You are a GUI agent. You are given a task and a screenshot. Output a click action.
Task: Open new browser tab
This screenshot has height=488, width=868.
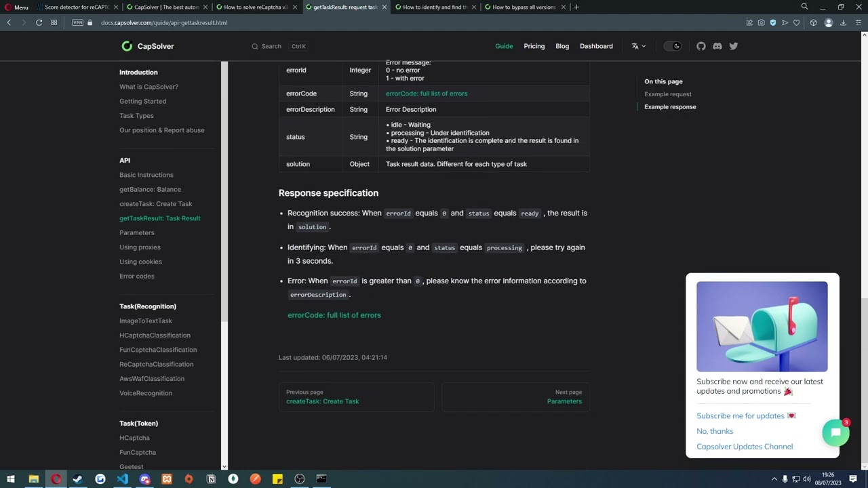tap(576, 7)
